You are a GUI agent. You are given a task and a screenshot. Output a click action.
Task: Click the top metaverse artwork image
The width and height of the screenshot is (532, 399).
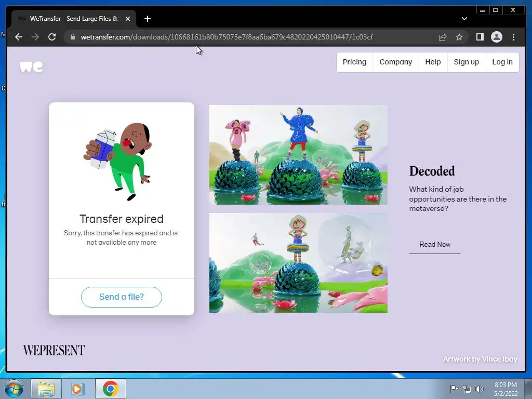(298, 155)
